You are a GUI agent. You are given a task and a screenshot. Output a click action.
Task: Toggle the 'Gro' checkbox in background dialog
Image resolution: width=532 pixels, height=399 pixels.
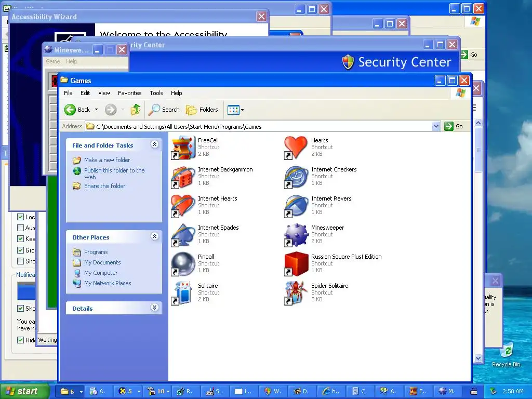(x=20, y=250)
